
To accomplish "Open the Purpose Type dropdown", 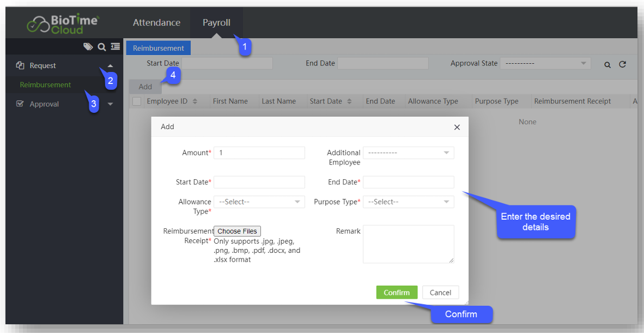I will tap(408, 202).
